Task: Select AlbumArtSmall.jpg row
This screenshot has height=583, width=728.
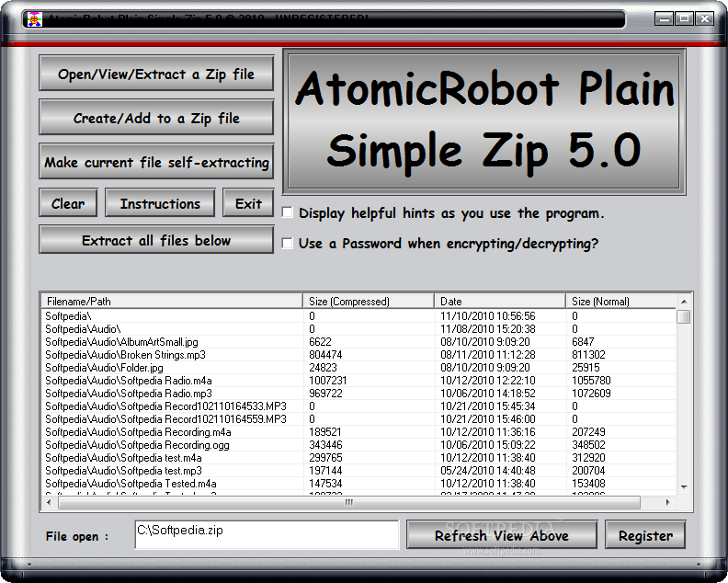Action: (x=358, y=342)
